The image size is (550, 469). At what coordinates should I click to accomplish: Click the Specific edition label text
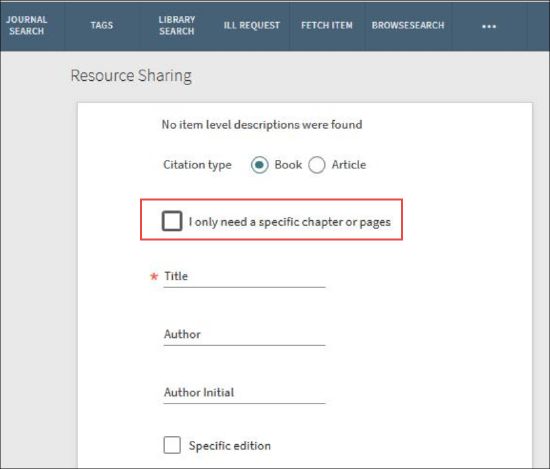(230, 446)
